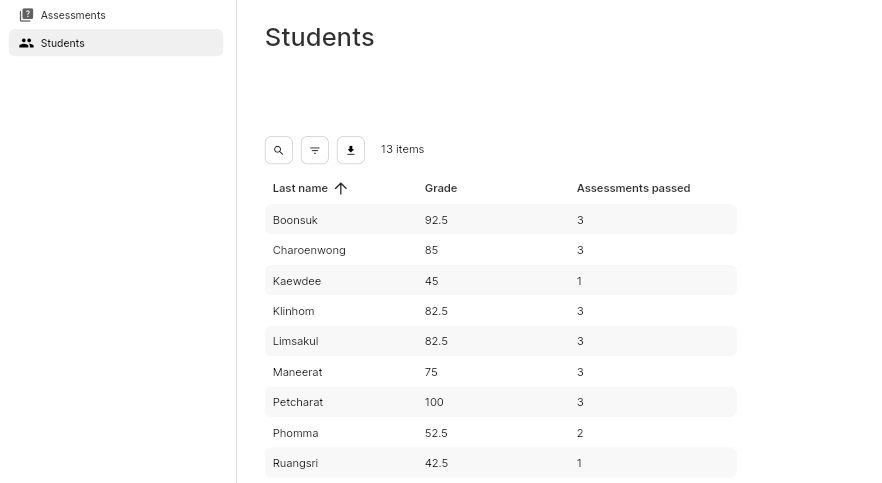The image size is (882, 483).
Task: Sort table by Grade column
Action: (441, 188)
